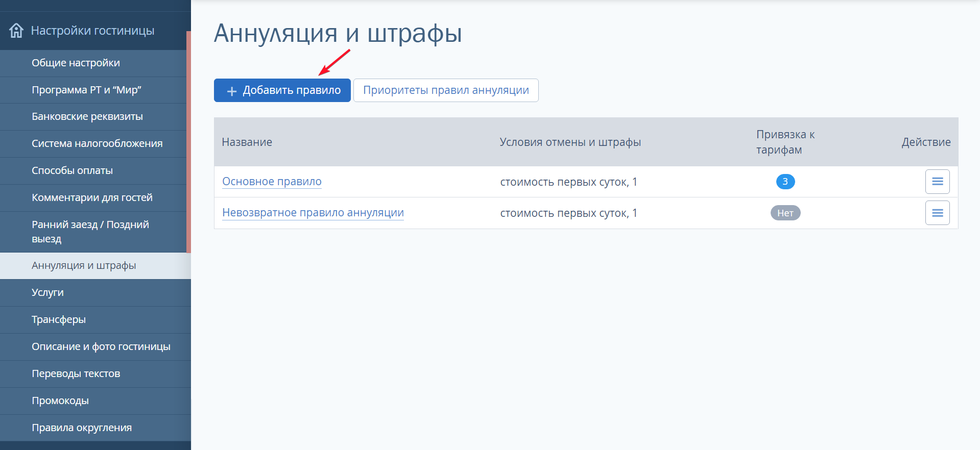Select Ранний заезд / Поздний выезд
The image size is (980, 450).
pos(93,232)
